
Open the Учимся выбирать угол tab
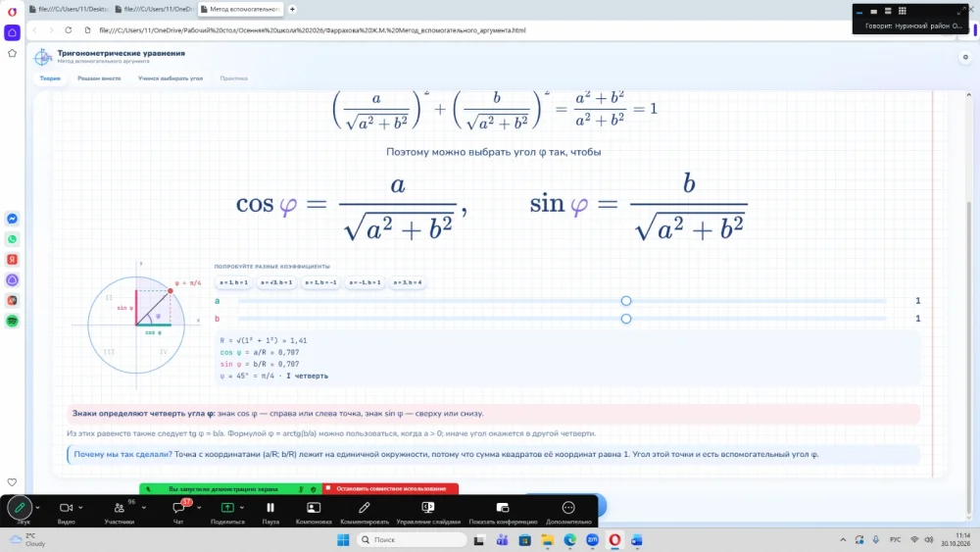point(170,78)
